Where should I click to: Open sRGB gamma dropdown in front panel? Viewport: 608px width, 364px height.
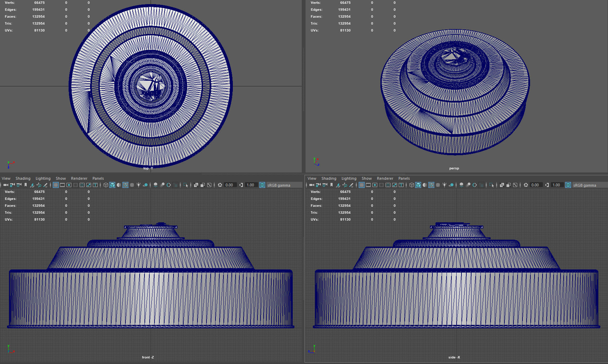[x=284, y=185]
